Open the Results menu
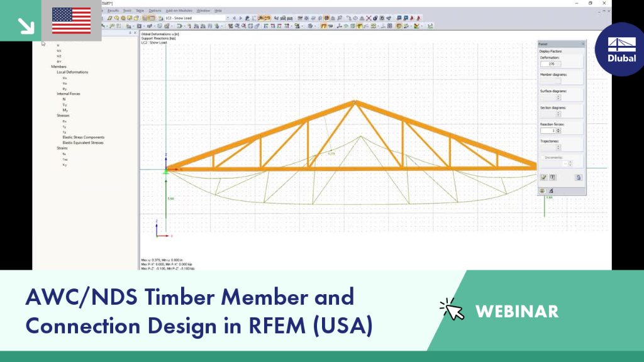Screen dimensions: 644x362 [113, 11]
